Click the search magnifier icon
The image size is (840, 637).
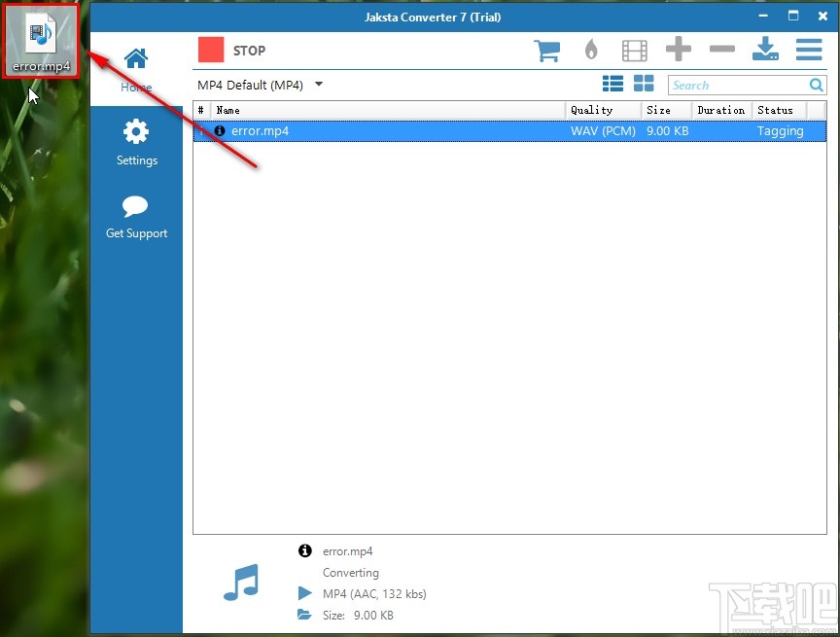(x=817, y=86)
